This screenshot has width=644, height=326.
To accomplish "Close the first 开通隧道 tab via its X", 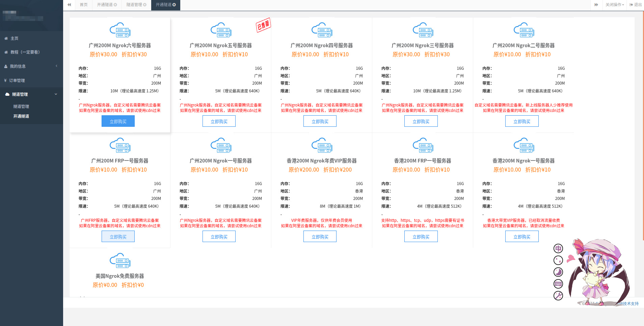I will tap(115, 5).
